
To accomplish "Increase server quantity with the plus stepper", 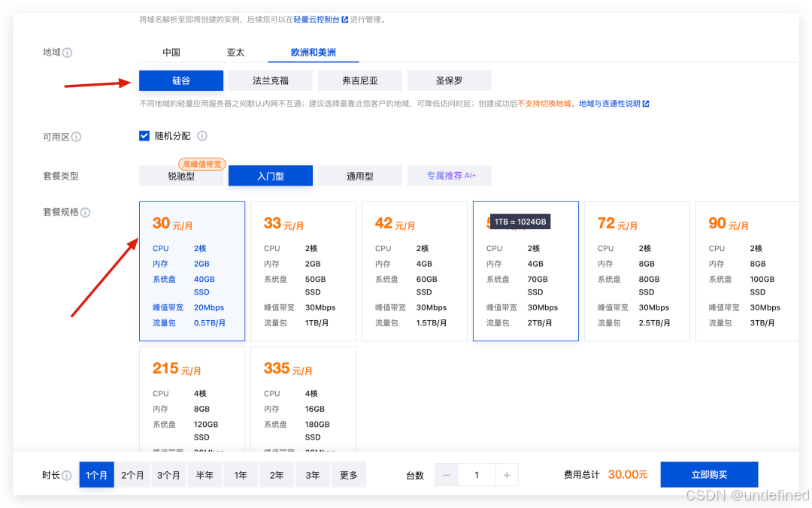I will (x=506, y=474).
